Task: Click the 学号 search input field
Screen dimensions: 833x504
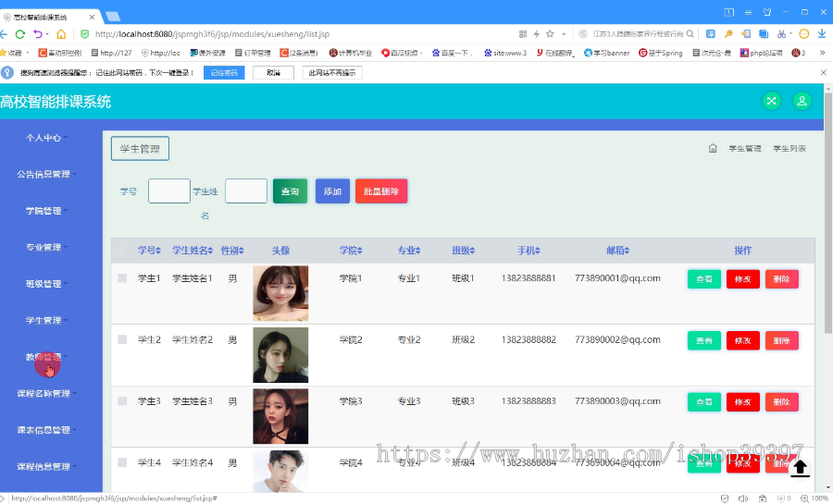Action: pos(169,191)
